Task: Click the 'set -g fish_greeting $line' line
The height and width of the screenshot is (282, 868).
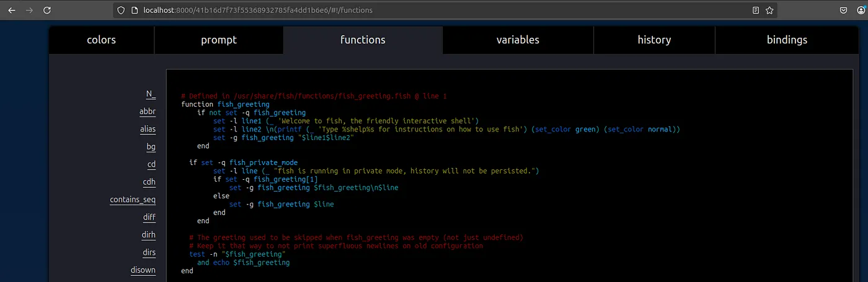Action: [281, 204]
